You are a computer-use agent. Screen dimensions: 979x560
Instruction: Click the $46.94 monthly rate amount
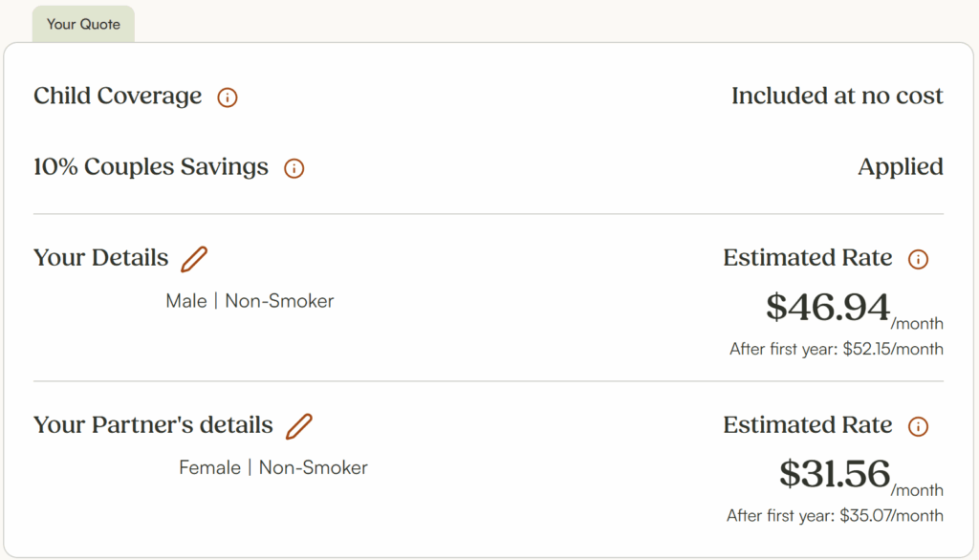tap(828, 308)
